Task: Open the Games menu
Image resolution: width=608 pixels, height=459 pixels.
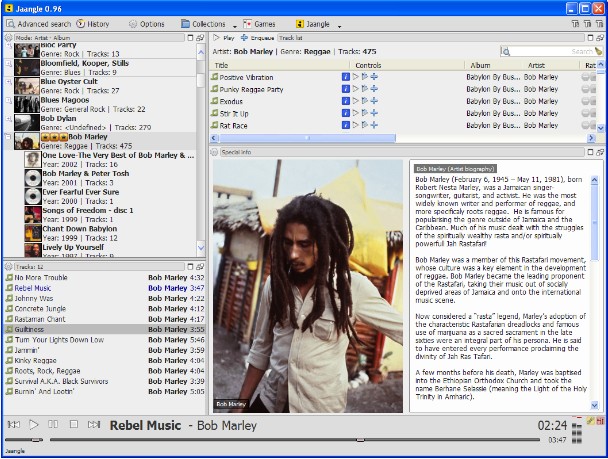Action: (x=259, y=24)
